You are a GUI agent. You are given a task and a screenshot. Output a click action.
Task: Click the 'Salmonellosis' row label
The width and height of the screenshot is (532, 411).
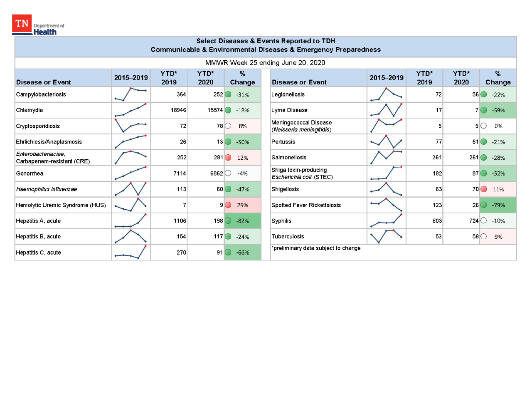coord(289,158)
